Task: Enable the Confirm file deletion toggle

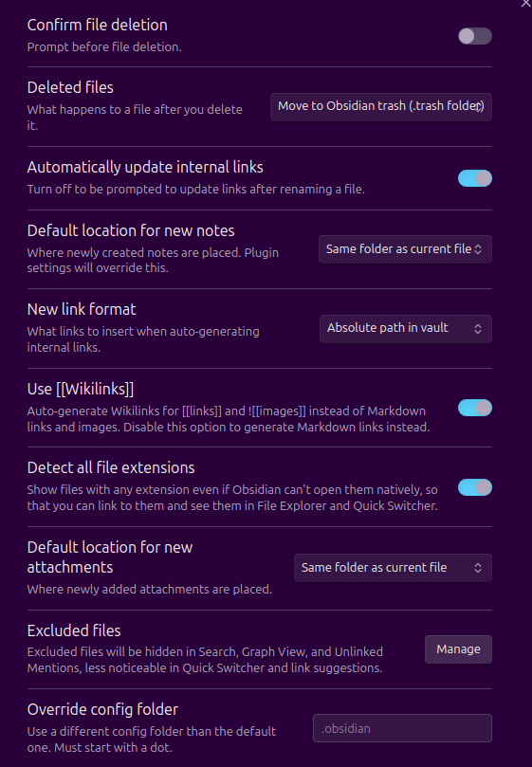Action: pyautogui.click(x=475, y=36)
